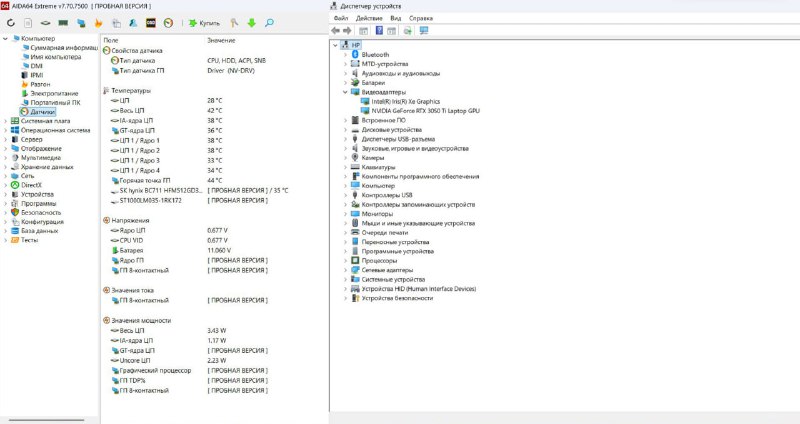The width and height of the screenshot is (800, 424).
Task: Open the Действие menu
Action: tap(369, 18)
